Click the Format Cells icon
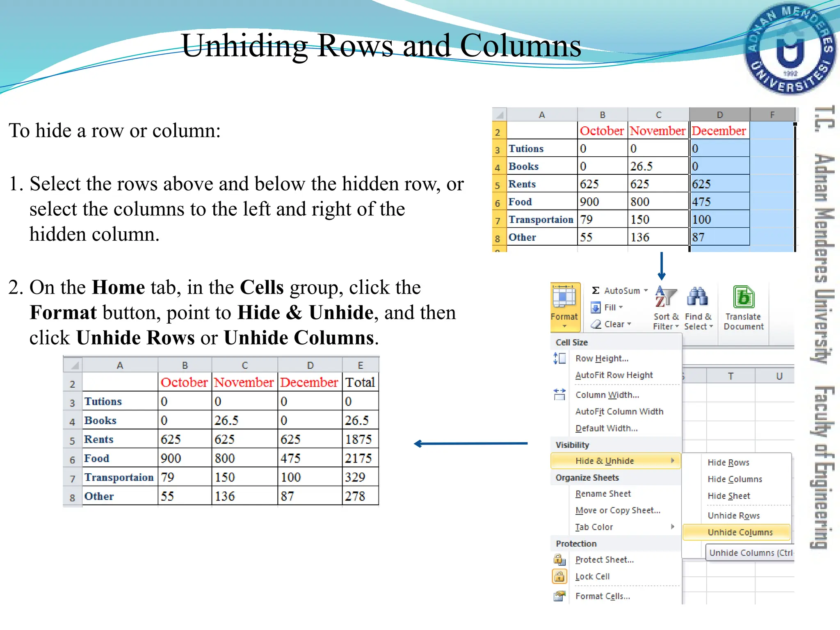 (x=559, y=596)
